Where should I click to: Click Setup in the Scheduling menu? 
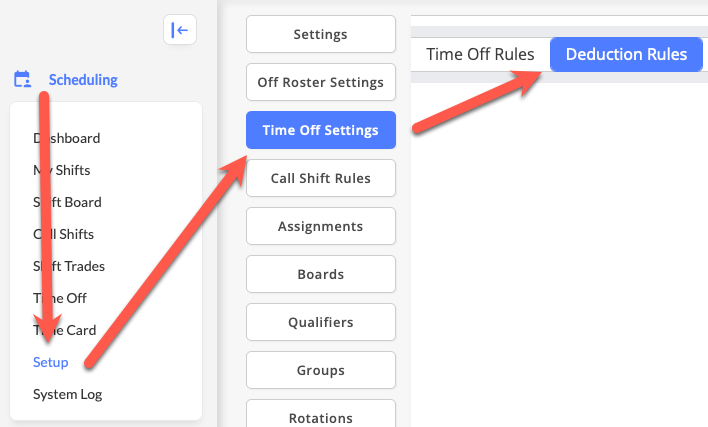click(x=51, y=362)
